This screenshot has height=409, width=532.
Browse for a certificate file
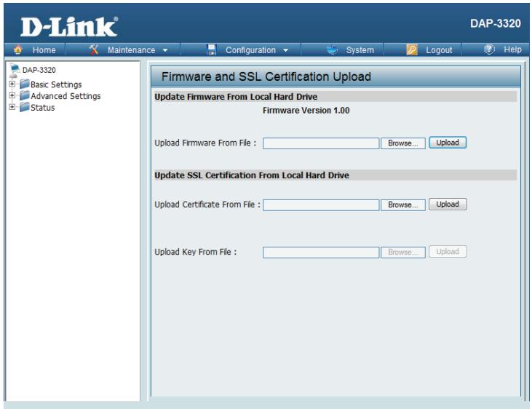point(403,205)
